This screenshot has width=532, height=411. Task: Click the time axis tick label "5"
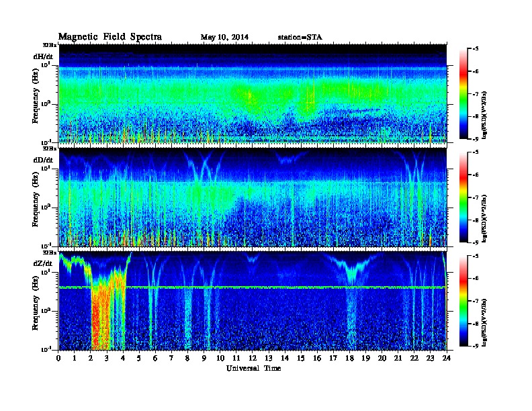pos(139,359)
